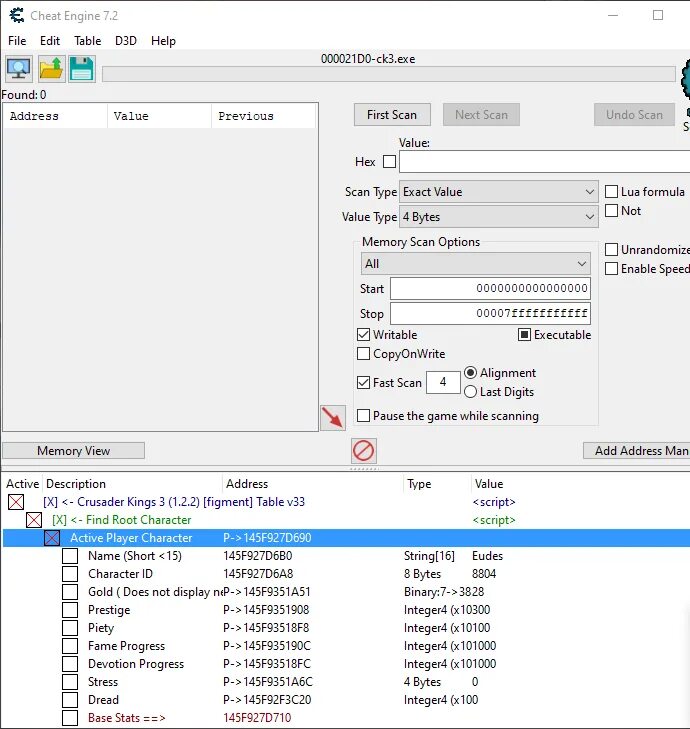
Task: Activate the Base Stats ==> entry checkbox
Action: pos(70,718)
